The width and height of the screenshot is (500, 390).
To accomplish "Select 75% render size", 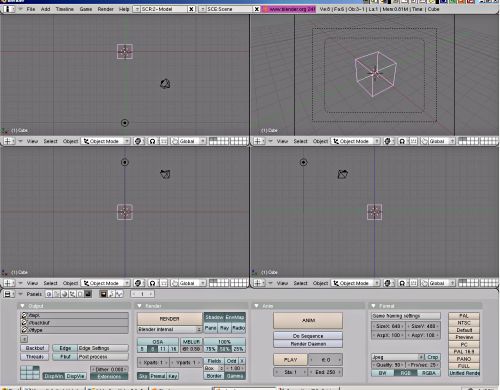I will coord(211,349).
